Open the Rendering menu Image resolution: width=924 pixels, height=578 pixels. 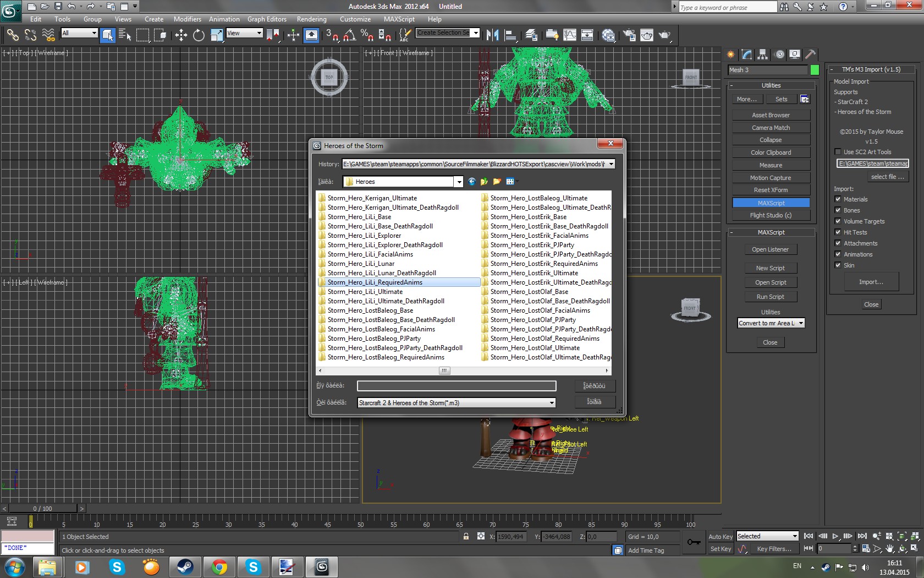click(x=311, y=19)
